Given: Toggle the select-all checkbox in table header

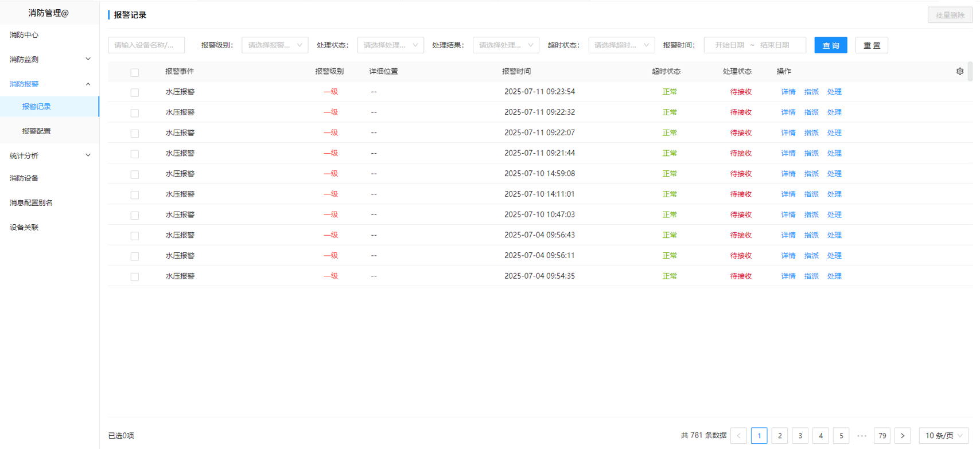Looking at the screenshot, I should (x=135, y=72).
